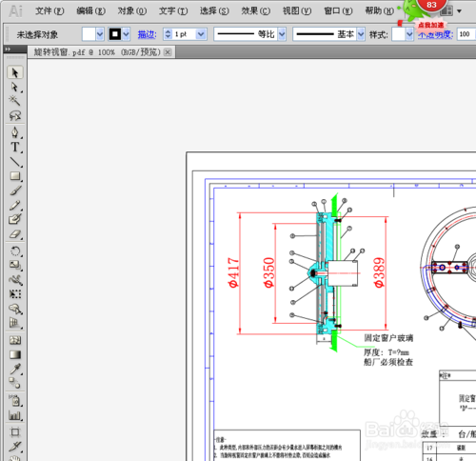Open the 文件 menu
The image size is (476, 461).
click(x=50, y=10)
